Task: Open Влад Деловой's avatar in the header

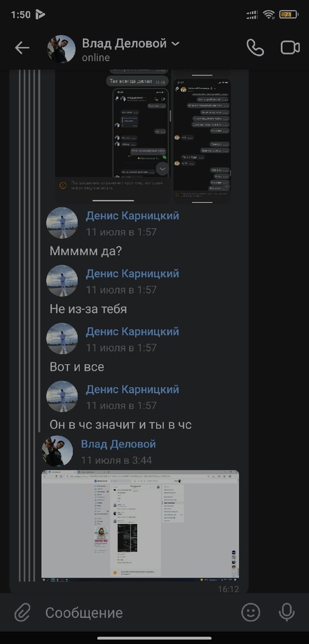Action: [61, 49]
